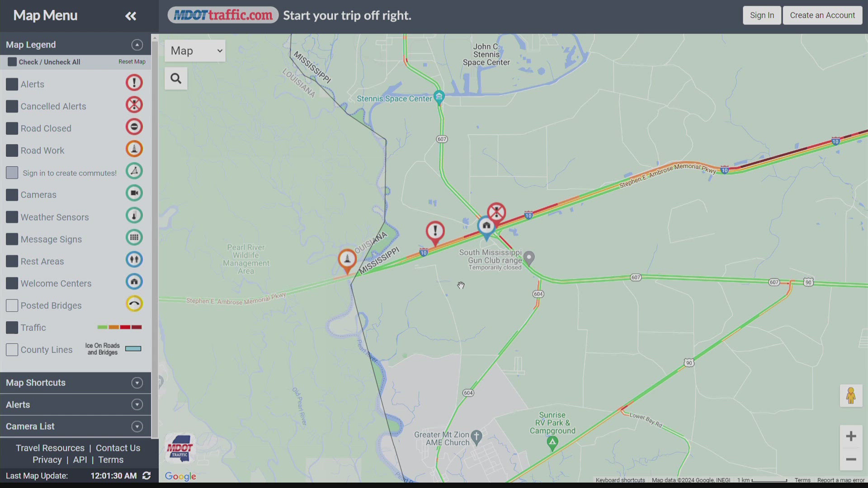Click the Create an Account button

pos(823,15)
